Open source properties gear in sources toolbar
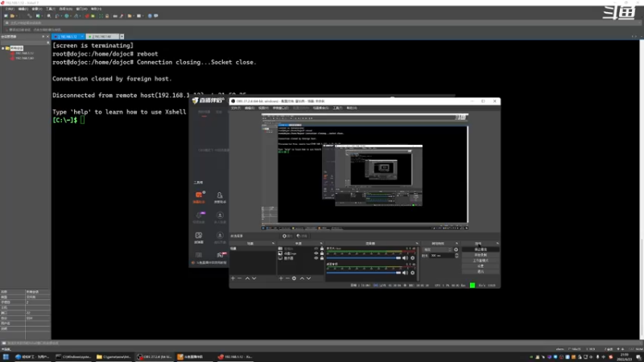The width and height of the screenshot is (644, 362). (x=294, y=278)
